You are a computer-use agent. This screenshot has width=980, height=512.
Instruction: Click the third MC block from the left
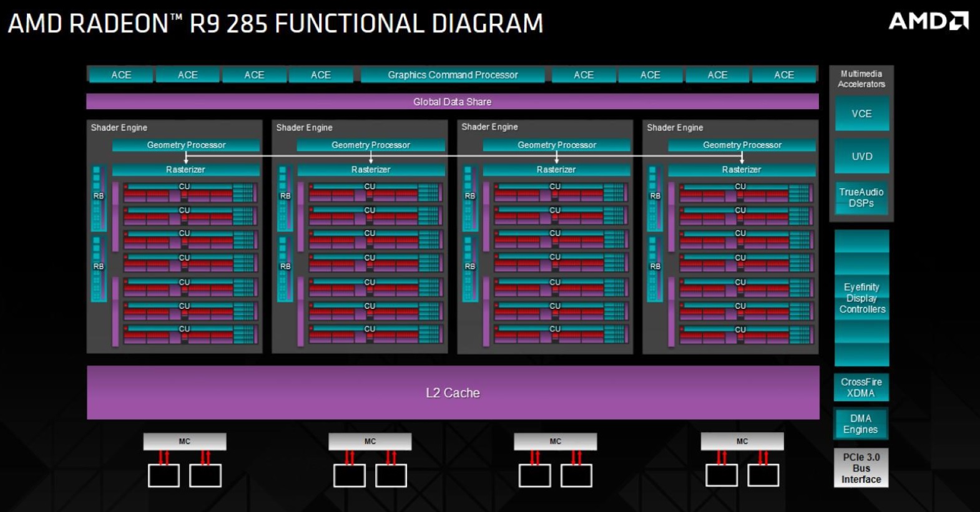pos(556,441)
